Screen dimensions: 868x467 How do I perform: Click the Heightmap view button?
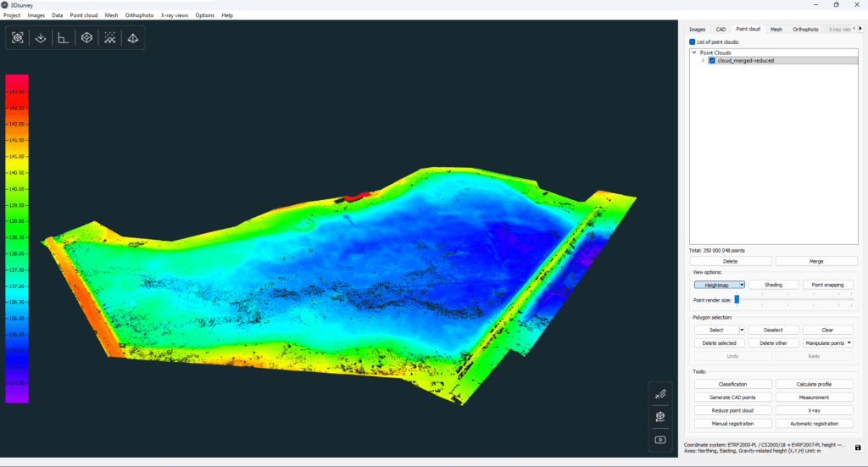716,285
